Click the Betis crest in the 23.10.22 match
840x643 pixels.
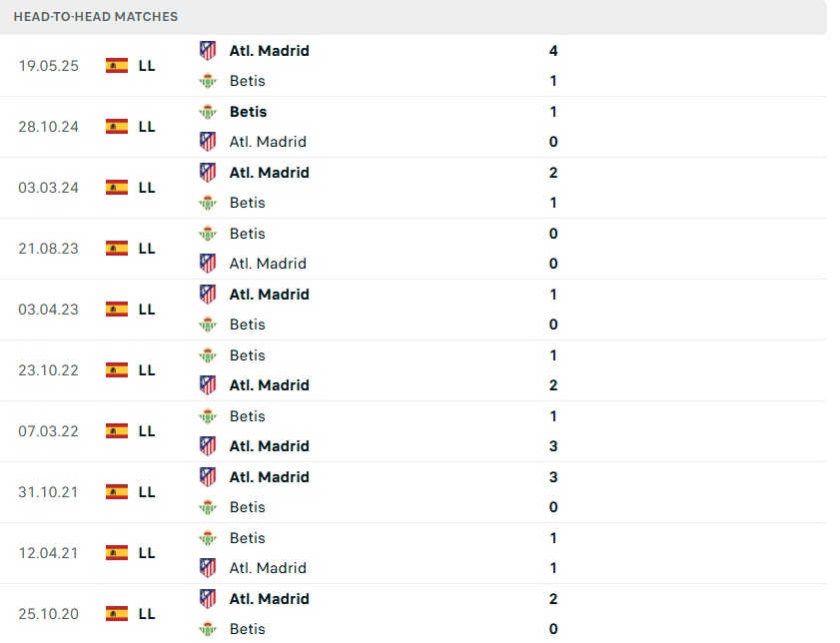click(208, 355)
